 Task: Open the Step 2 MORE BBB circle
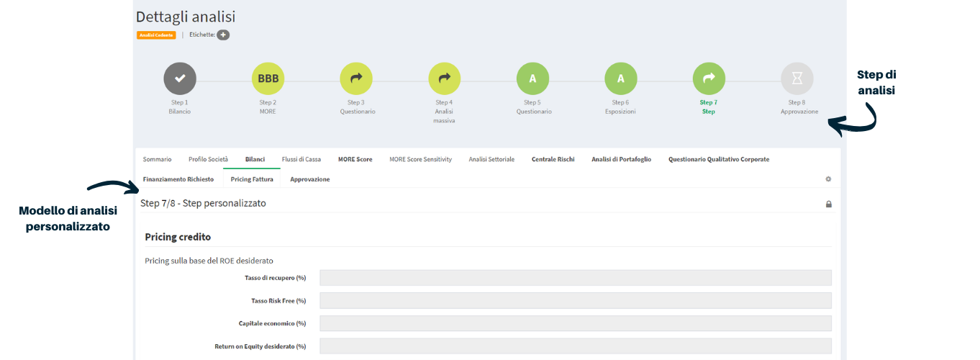pyautogui.click(x=268, y=78)
